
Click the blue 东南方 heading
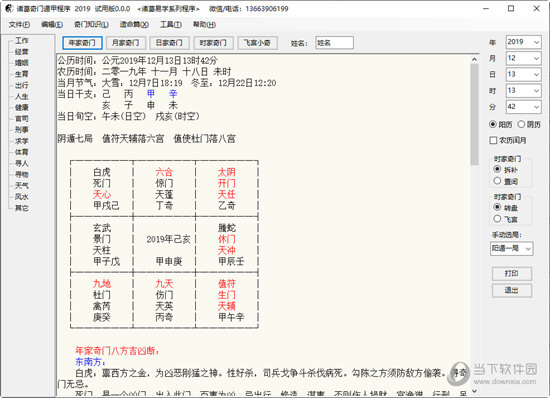coord(90,362)
